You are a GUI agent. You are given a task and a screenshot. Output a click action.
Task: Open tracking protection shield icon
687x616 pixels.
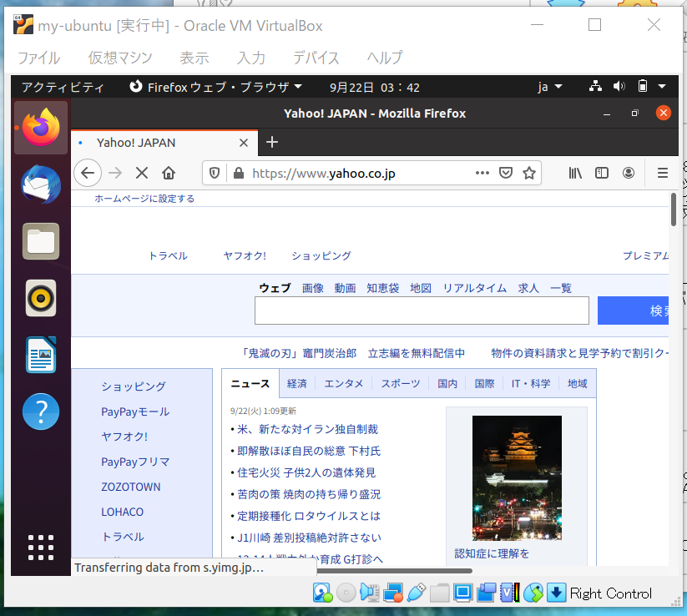215,173
